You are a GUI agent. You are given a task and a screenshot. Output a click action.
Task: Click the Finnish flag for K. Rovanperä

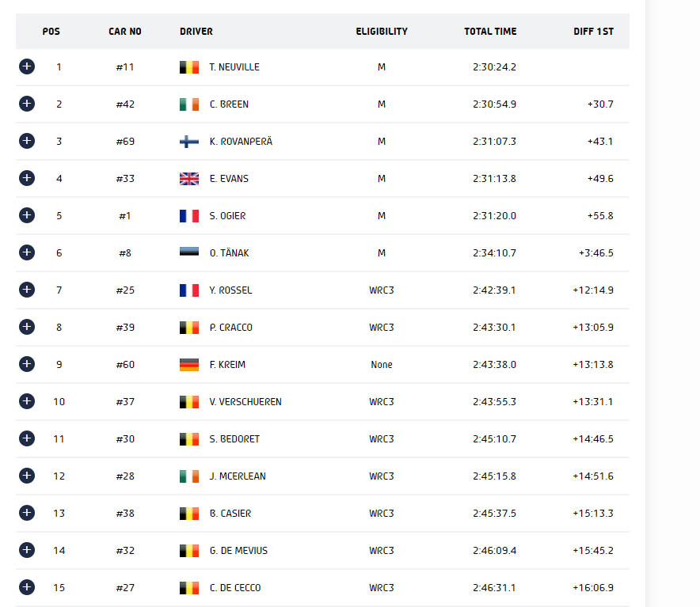pyautogui.click(x=189, y=142)
